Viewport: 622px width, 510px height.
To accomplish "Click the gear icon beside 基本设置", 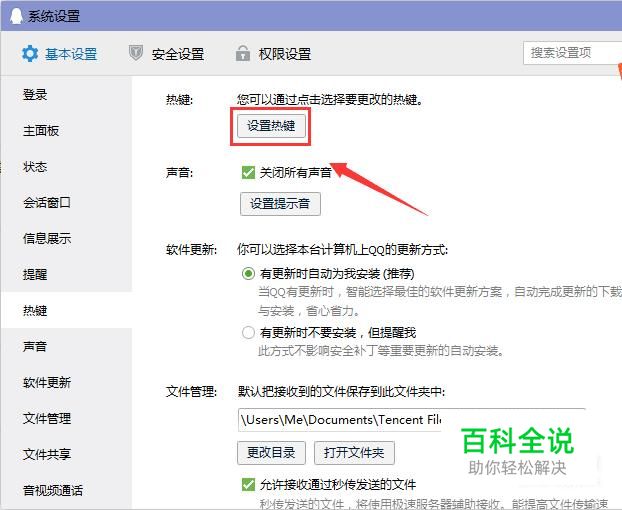I will 30,54.
